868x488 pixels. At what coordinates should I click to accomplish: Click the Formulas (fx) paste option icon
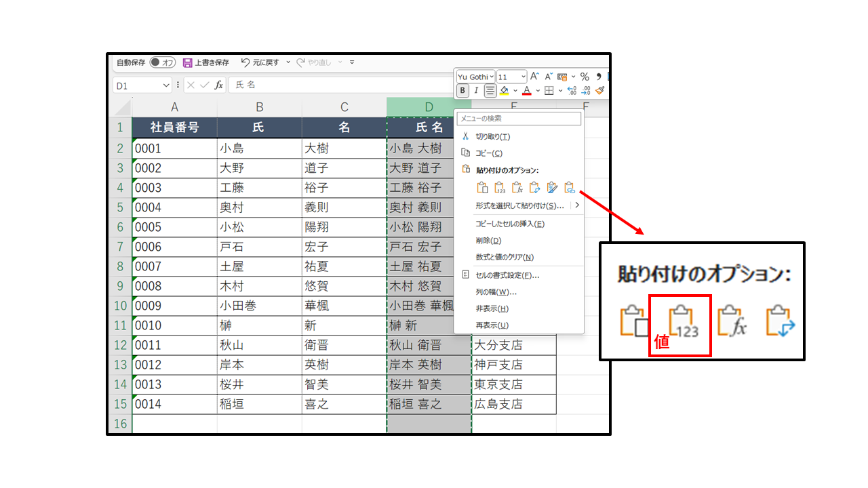(517, 188)
